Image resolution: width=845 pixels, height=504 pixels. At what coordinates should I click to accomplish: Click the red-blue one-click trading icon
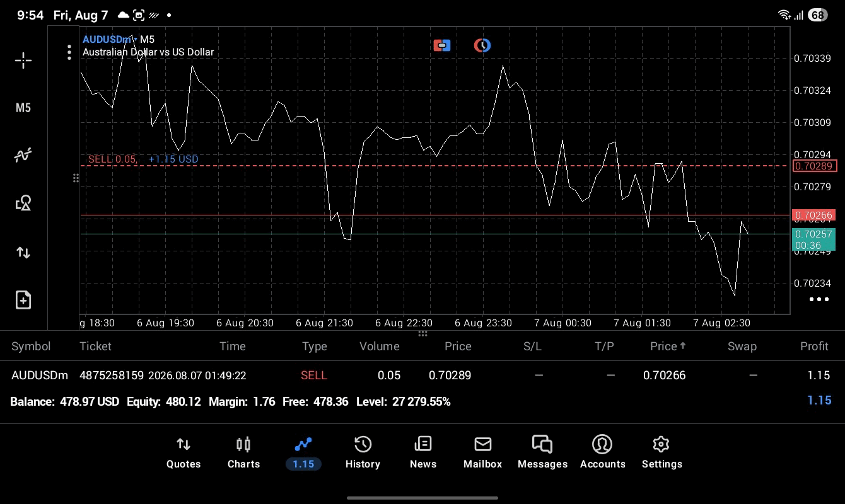click(442, 45)
